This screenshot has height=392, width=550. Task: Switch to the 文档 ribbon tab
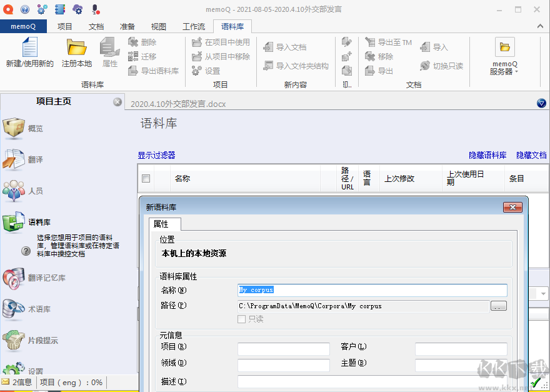[96, 27]
